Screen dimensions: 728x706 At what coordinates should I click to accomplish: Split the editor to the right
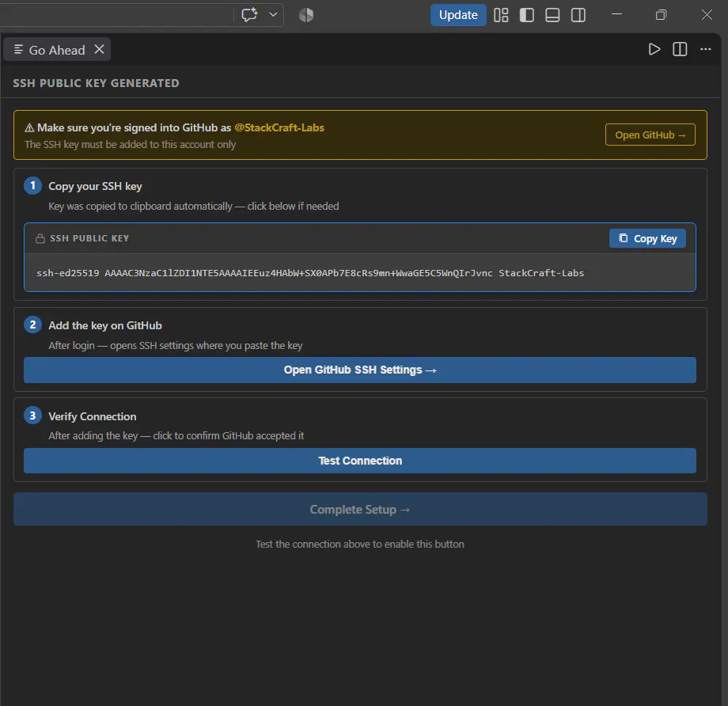[x=680, y=49]
